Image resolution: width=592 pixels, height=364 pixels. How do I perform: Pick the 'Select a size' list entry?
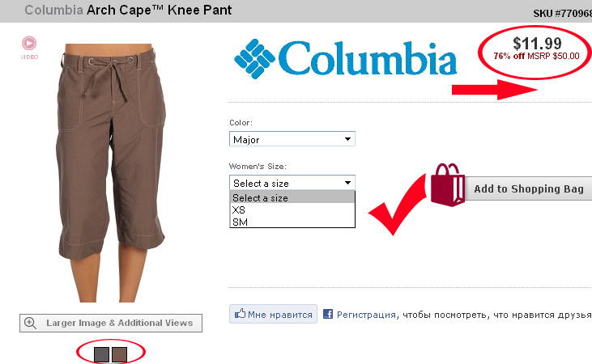[x=292, y=197]
